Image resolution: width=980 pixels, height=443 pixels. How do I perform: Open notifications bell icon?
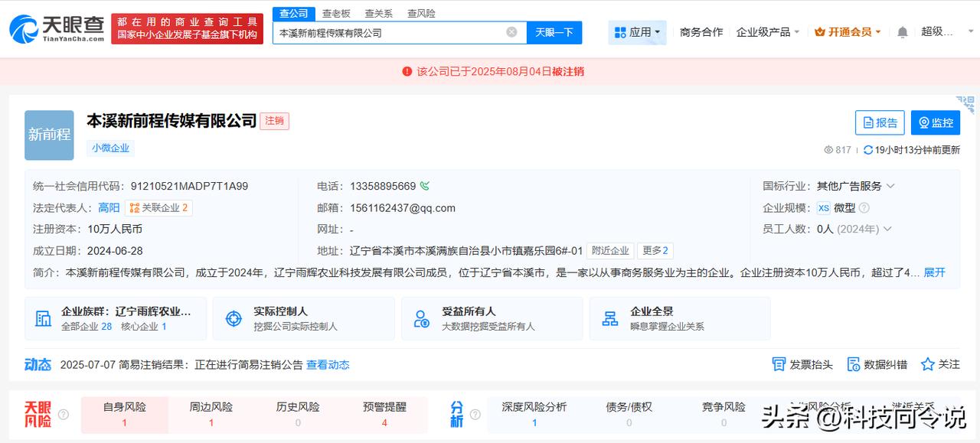[903, 32]
